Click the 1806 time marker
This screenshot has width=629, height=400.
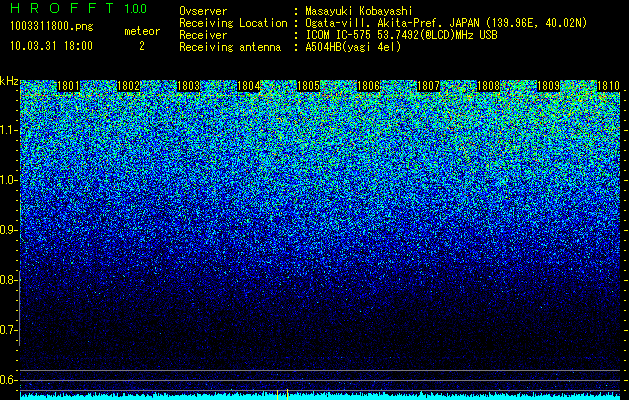[x=369, y=86]
